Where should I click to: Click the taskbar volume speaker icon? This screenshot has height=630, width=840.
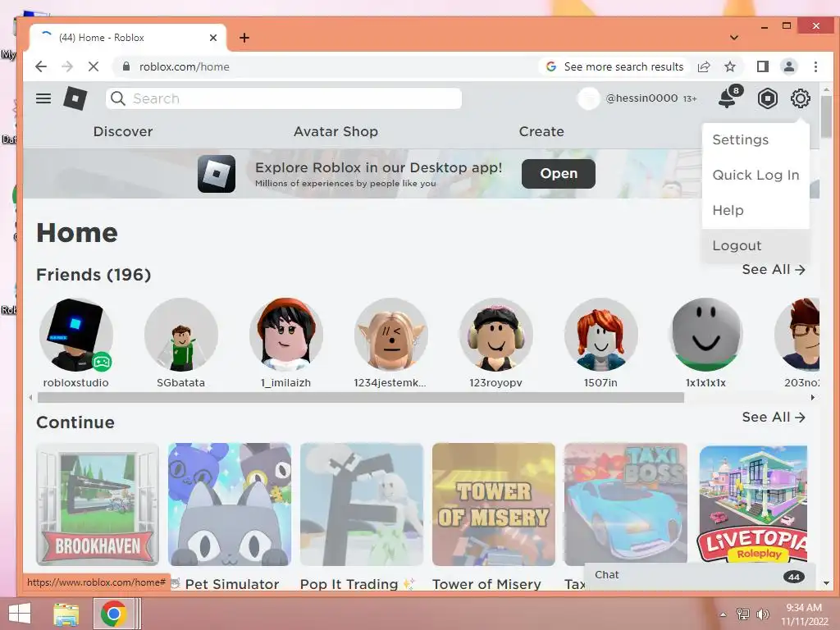(x=762, y=614)
